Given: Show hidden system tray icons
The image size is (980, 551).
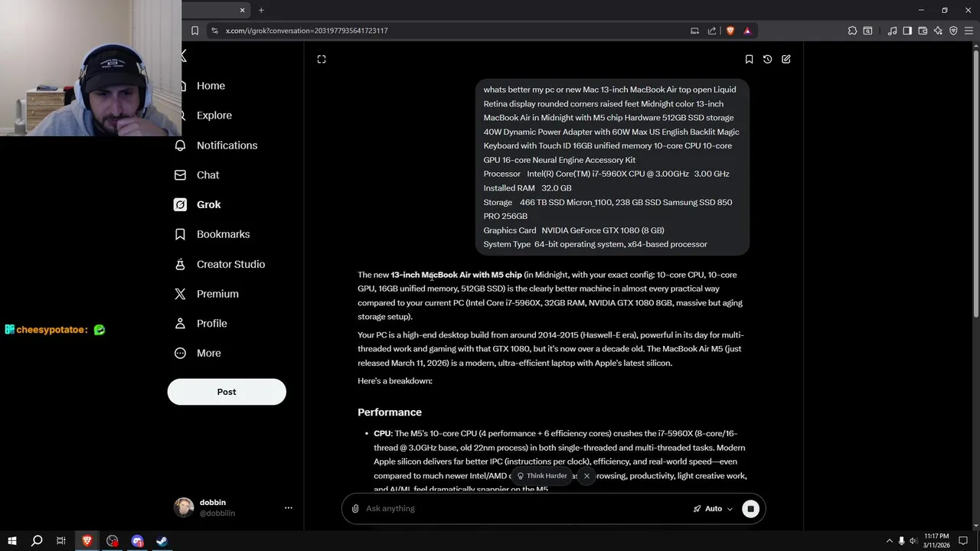Looking at the screenshot, I should click(889, 541).
